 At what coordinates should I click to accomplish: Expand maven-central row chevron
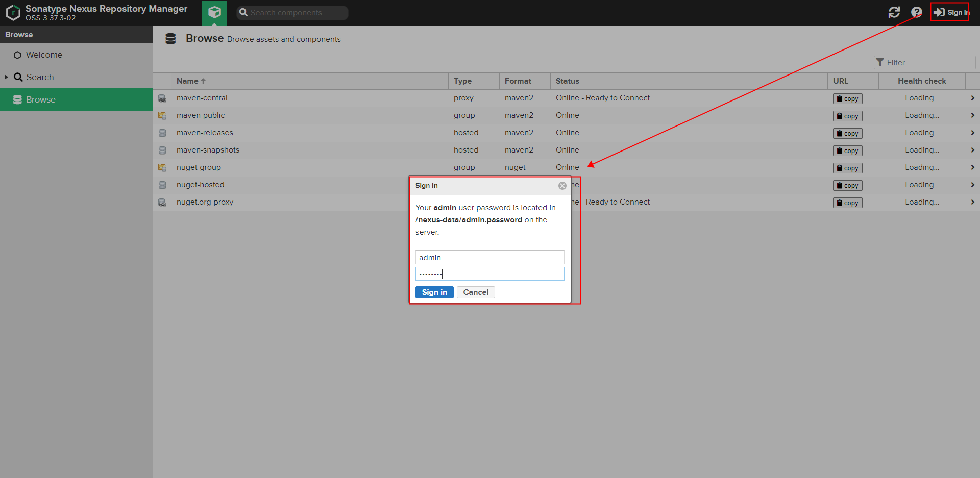972,98
